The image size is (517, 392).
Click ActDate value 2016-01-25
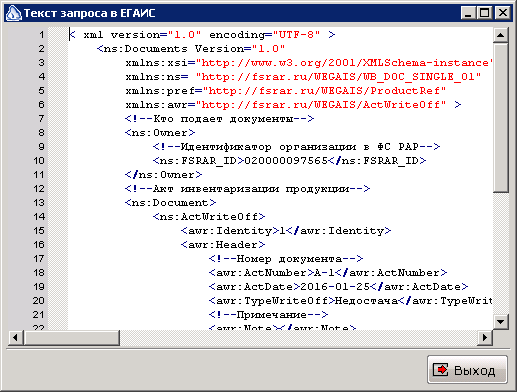point(335,287)
